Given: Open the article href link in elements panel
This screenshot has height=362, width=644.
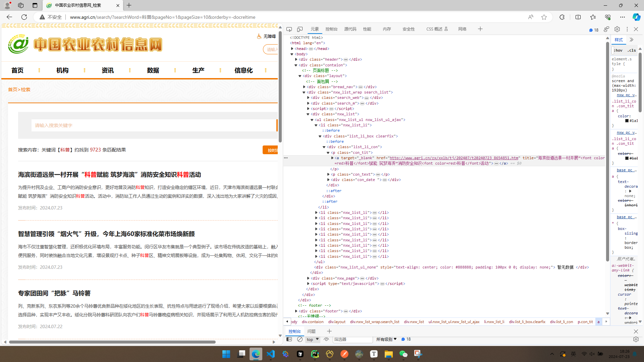Looking at the screenshot, I should (x=454, y=158).
